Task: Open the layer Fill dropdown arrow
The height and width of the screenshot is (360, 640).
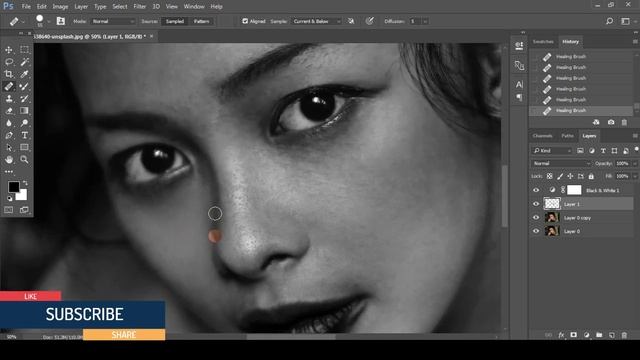Action: tap(635, 176)
